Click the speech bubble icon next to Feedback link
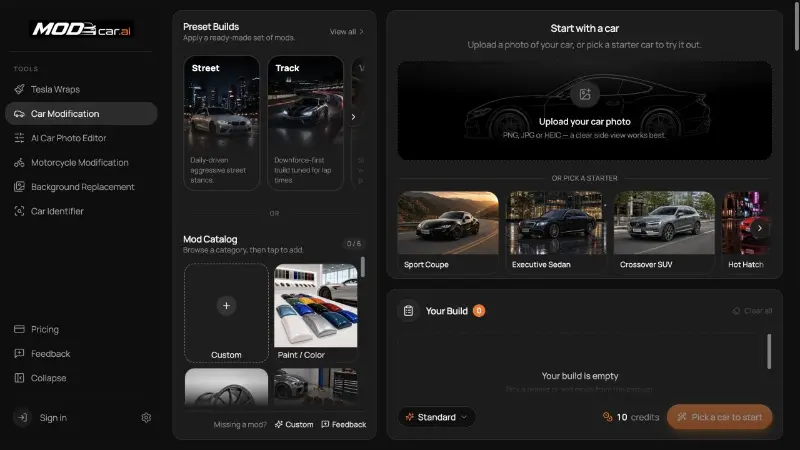The height and width of the screenshot is (450, 800). tap(325, 424)
